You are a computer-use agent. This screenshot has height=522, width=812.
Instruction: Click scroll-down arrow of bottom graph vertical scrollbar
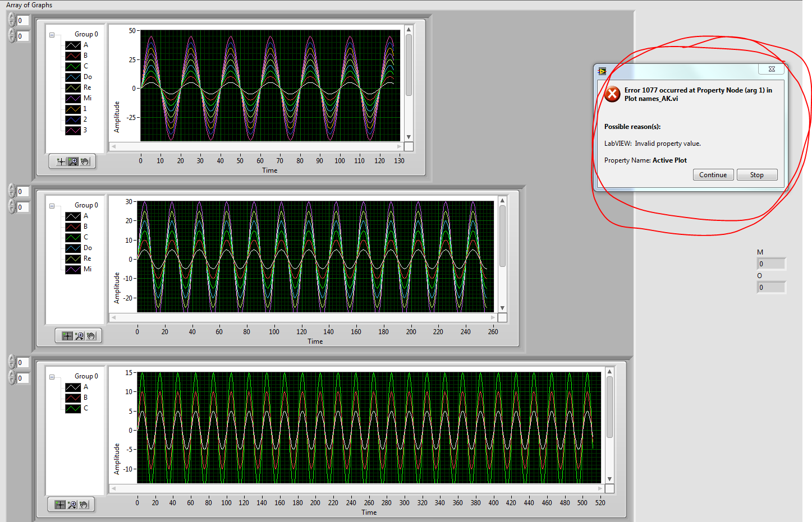pyautogui.click(x=609, y=479)
